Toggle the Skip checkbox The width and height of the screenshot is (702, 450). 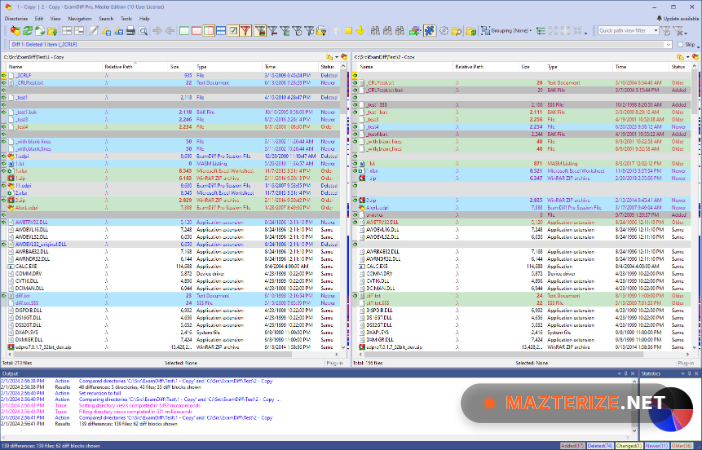[x=681, y=44]
